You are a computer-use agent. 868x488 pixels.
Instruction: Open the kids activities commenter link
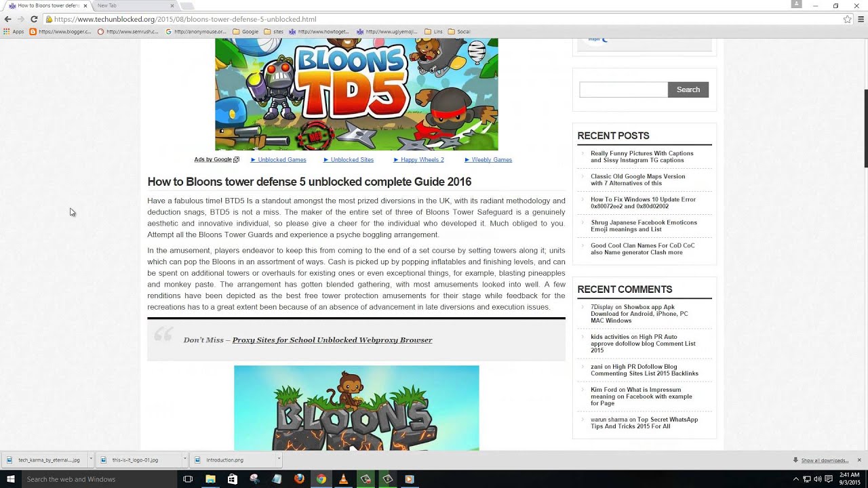click(610, 337)
